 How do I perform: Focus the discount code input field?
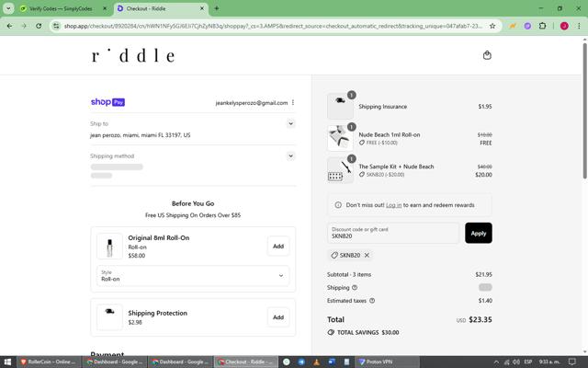[393, 233]
